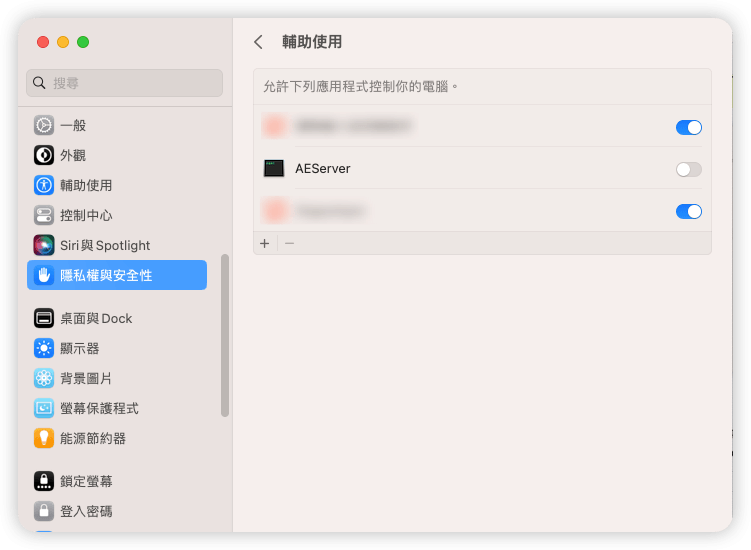Screen dimensions: 751x550
Task: Click the Energy Saver (能源節約器) bulb icon
Action: pos(44,438)
